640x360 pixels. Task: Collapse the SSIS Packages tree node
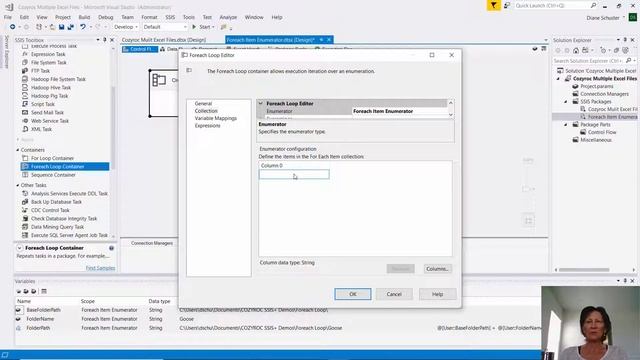566,102
